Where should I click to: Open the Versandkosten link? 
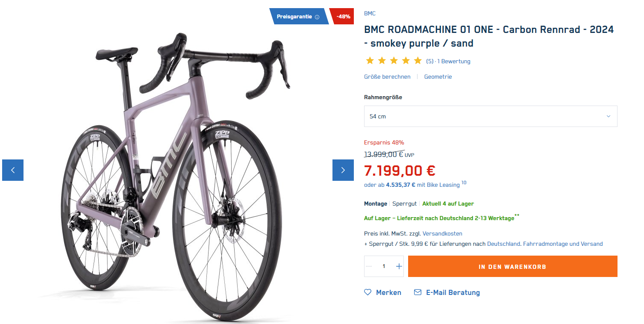[442, 234]
